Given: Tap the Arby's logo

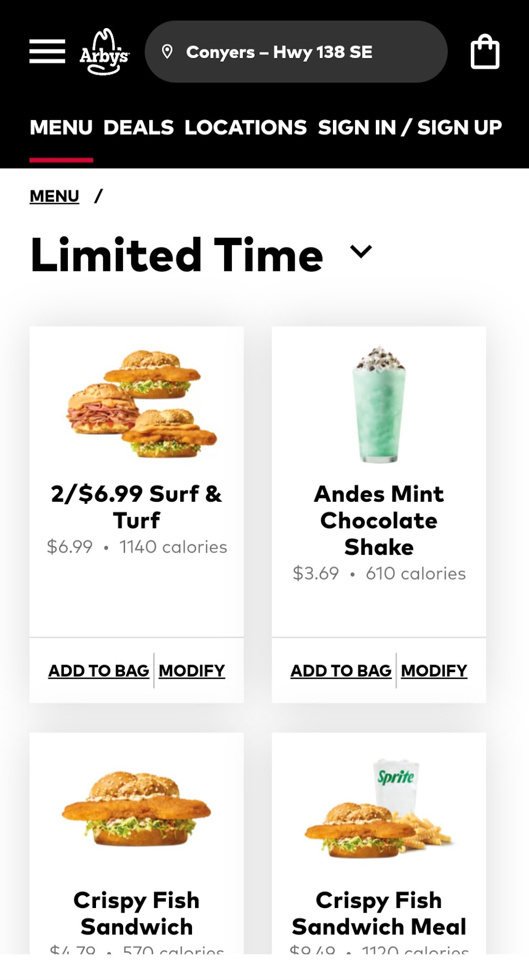Looking at the screenshot, I should pyautogui.click(x=104, y=52).
